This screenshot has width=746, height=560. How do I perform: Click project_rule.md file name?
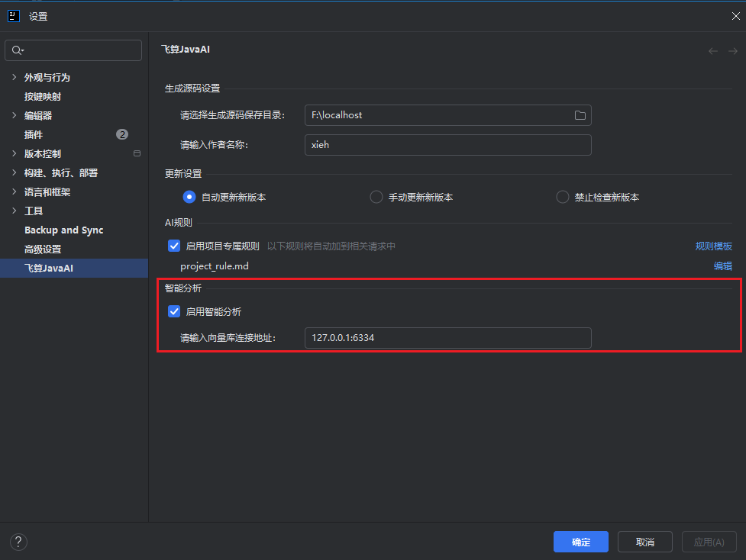[215, 266]
